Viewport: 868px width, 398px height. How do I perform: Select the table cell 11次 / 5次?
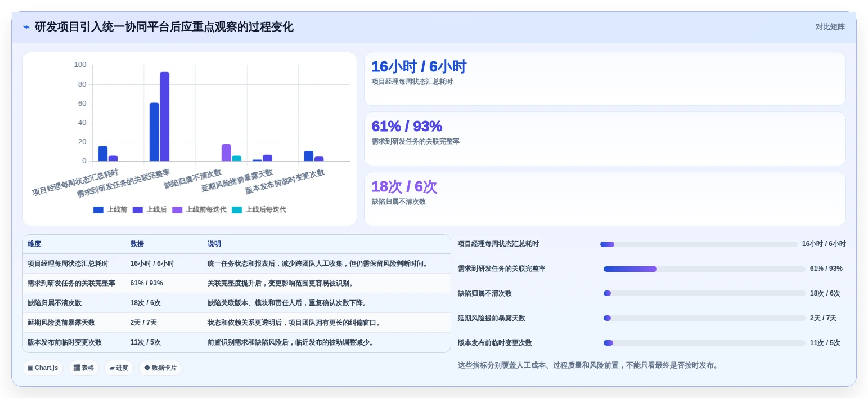pos(146,342)
